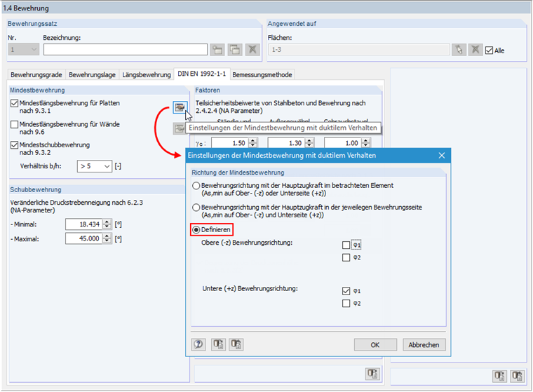Click the Flächen field showing 1-3

pos(359,50)
